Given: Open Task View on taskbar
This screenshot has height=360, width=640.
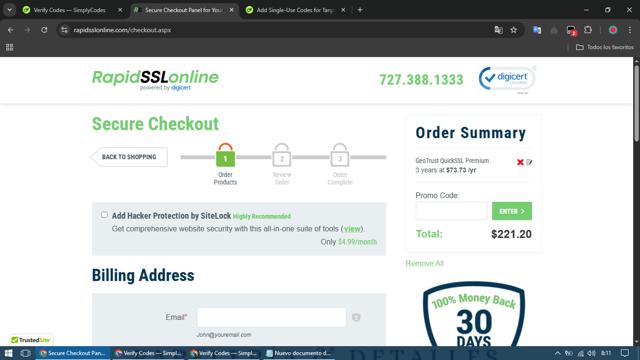Looking at the screenshot, I should pos(25,353).
